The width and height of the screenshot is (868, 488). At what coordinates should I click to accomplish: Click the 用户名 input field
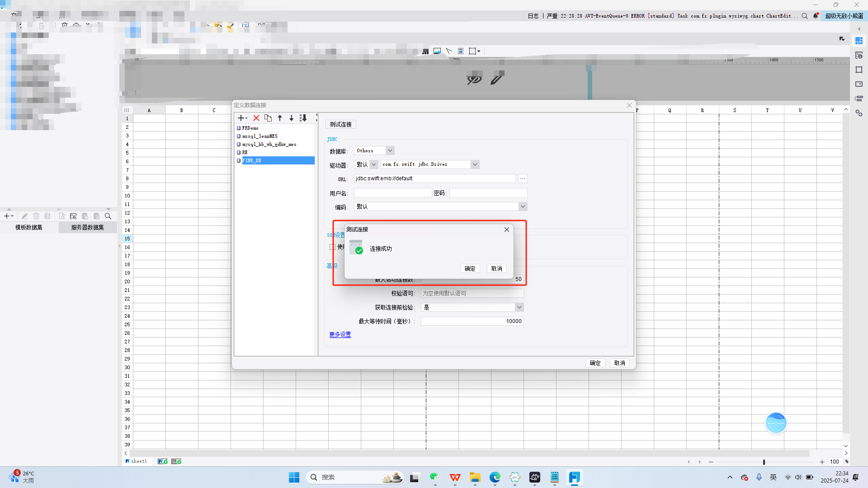point(393,193)
